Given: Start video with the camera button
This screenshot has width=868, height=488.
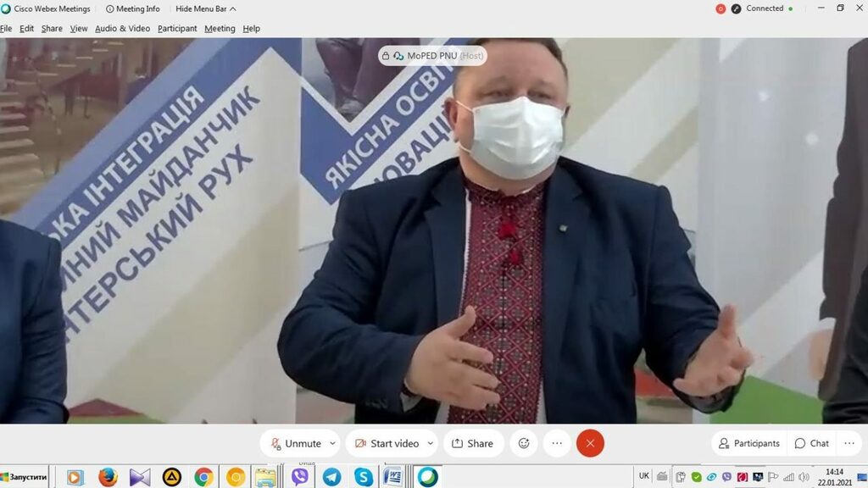Looking at the screenshot, I should coord(387,443).
